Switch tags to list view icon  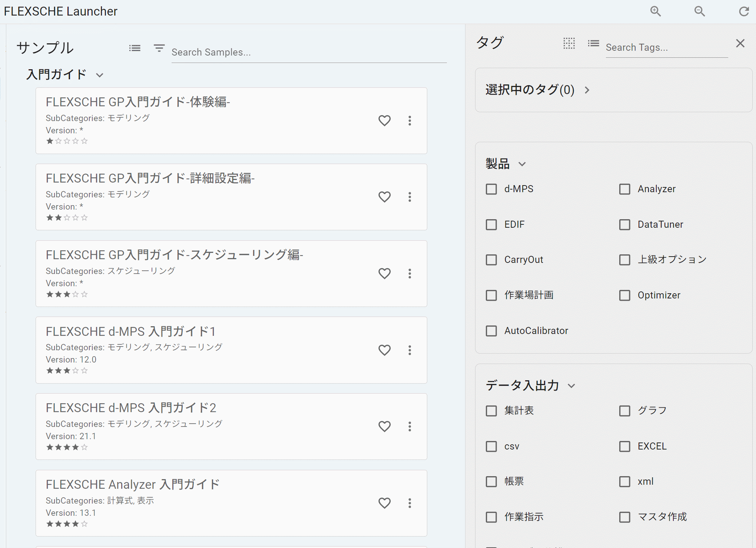click(593, 43)
